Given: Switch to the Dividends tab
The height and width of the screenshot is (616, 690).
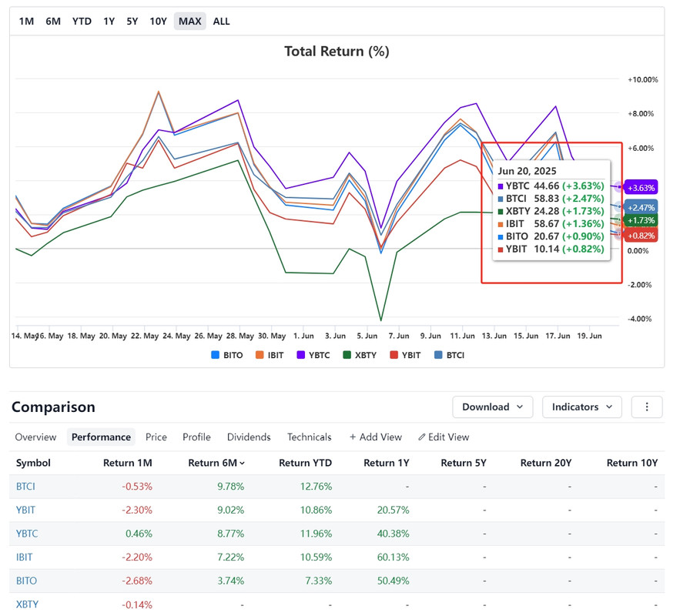Looking at the screenshot, I should [x=249, y=437].
